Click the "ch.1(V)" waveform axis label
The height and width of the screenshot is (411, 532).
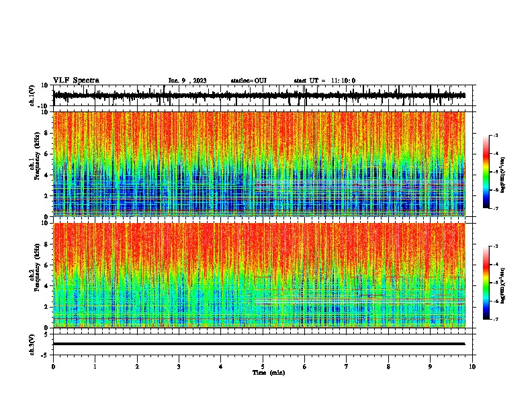pos(32,95)
